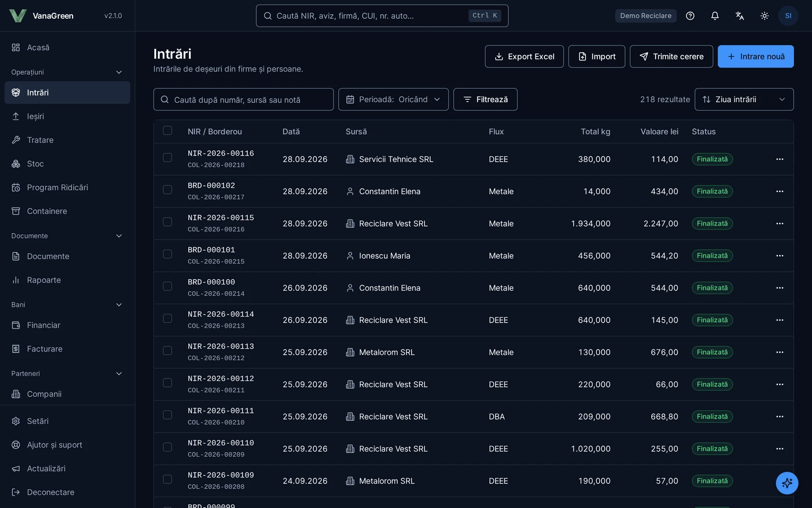Open row actions for BRD-000102
This screenshot has height=508, width=812.
[780, 192]
